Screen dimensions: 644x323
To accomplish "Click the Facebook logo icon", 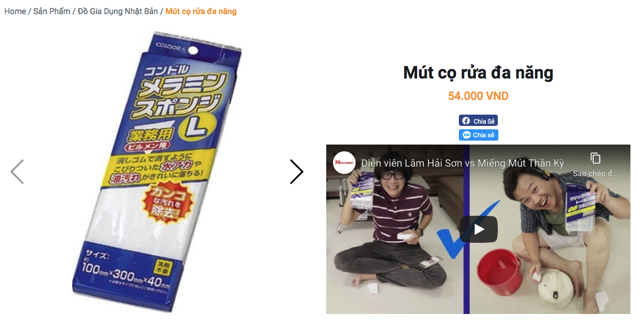I will [466, 121].
